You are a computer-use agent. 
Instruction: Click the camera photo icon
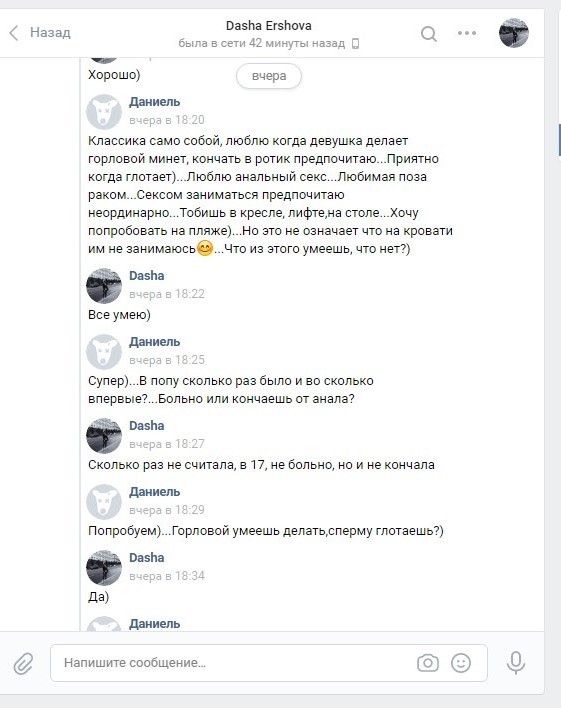428,663
